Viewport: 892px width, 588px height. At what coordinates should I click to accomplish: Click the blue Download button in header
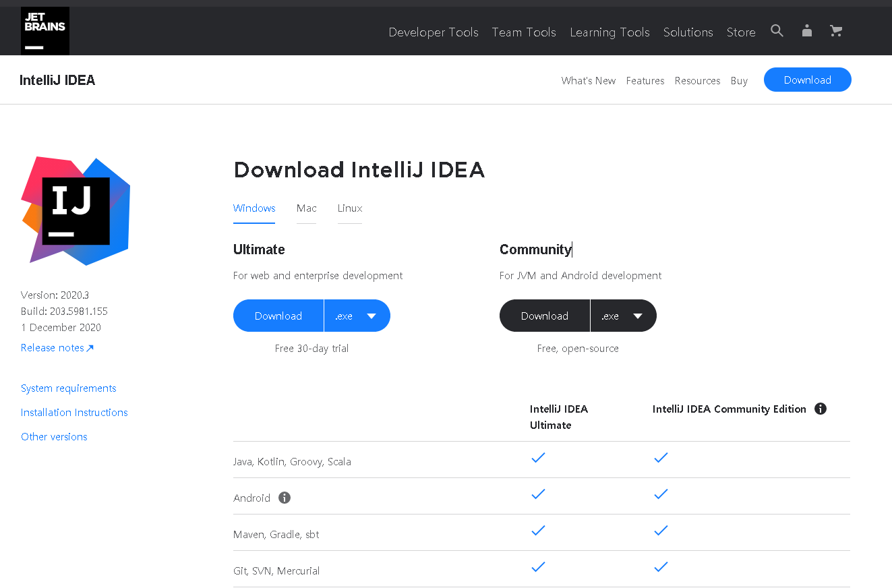click(x=808, y=80)
